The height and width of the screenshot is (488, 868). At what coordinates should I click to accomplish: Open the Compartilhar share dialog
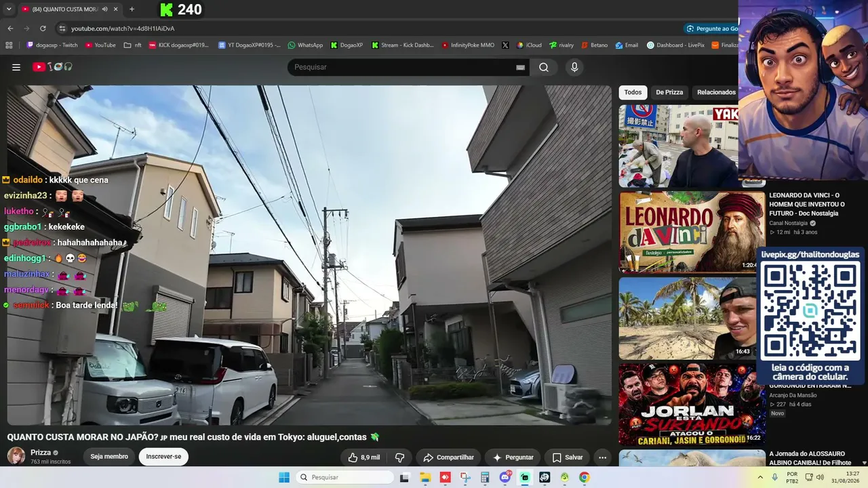448,457
